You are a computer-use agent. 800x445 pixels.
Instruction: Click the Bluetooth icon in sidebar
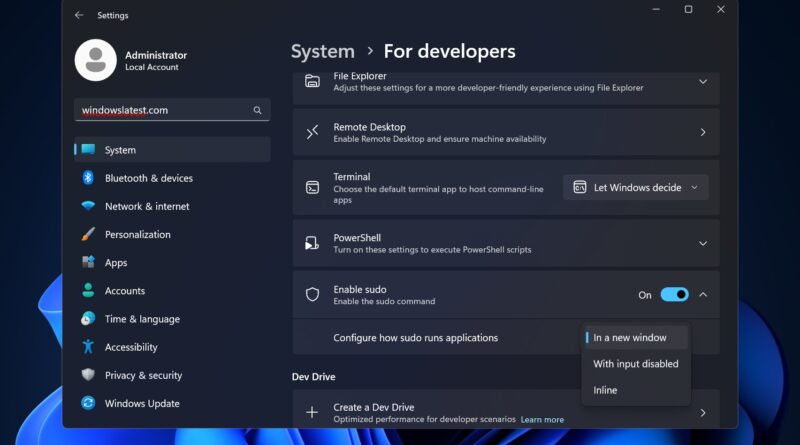88,178
